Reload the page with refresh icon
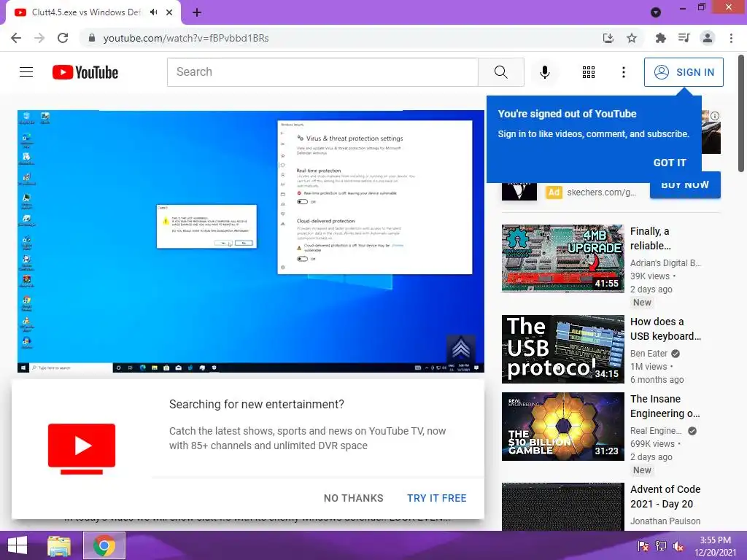The image size is (747, 560). coord(63,38)
